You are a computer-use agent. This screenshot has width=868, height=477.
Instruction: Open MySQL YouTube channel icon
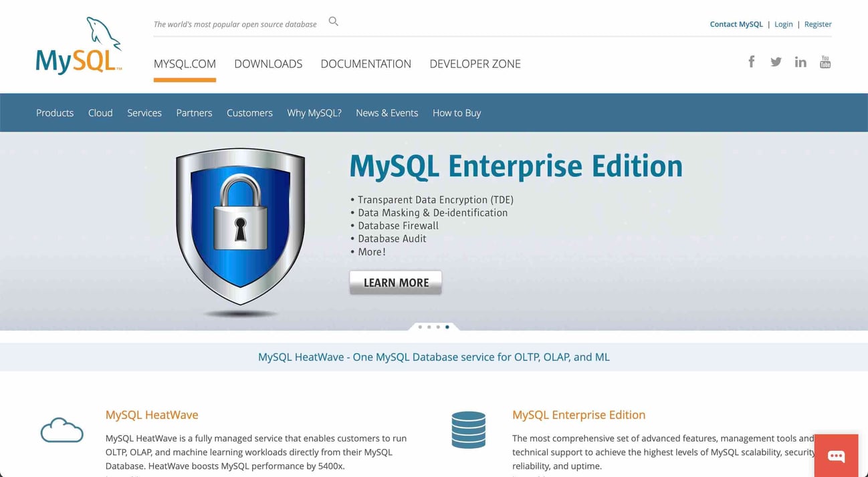825,62
